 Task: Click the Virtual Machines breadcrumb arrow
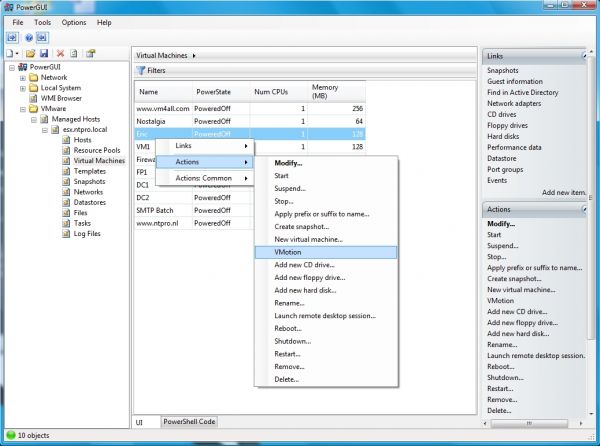point(194,56)
